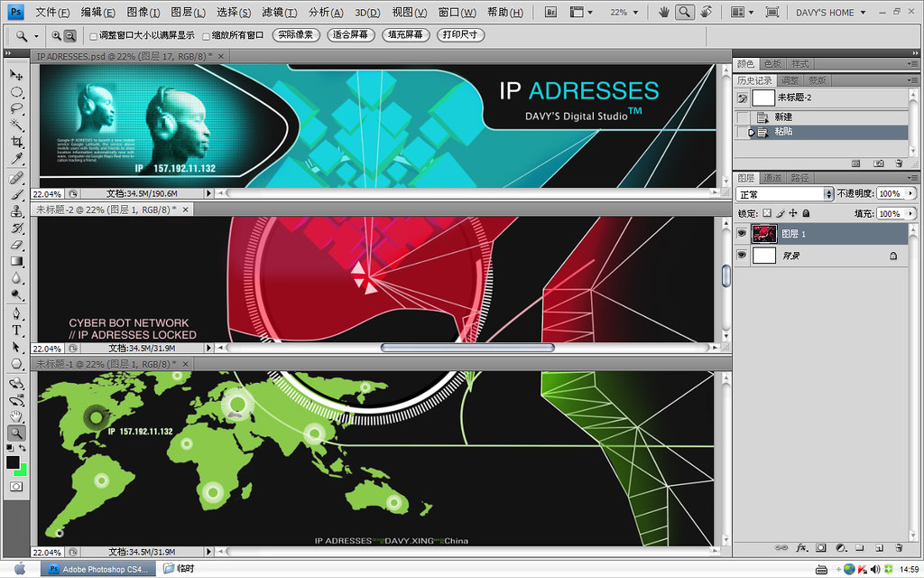Choose the Rotate View tool in application bar
This screenshot has width=924, height=578.
(x=706, y=12)
